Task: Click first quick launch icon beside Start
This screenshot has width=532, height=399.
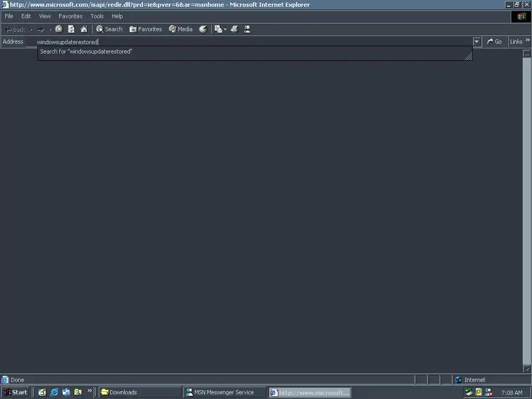Action: pos(42,392)
